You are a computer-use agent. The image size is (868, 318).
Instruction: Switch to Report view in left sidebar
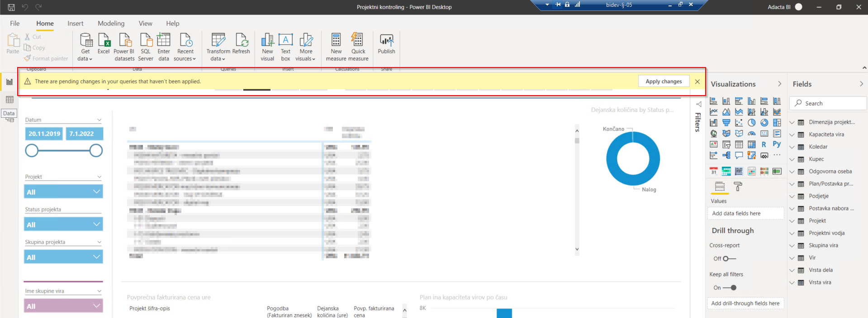(9, 82)
